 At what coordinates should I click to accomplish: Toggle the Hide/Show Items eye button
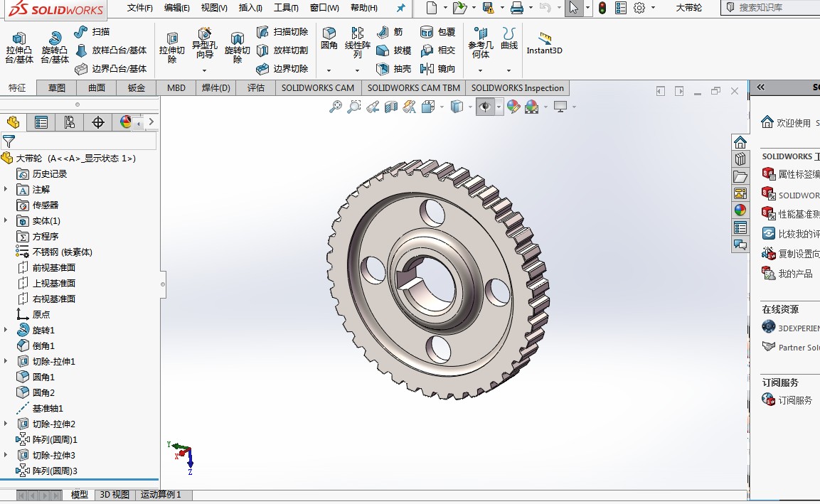485,107
